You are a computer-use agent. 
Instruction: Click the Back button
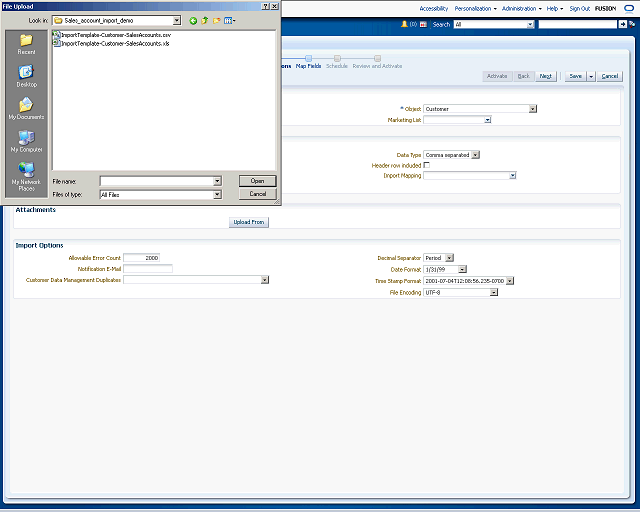pos(524,76)
